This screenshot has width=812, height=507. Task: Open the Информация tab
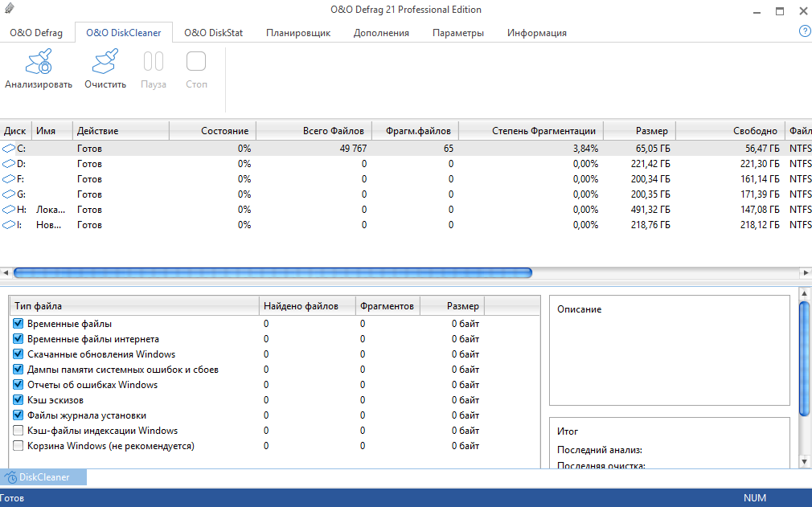click(x=537, y=33)
